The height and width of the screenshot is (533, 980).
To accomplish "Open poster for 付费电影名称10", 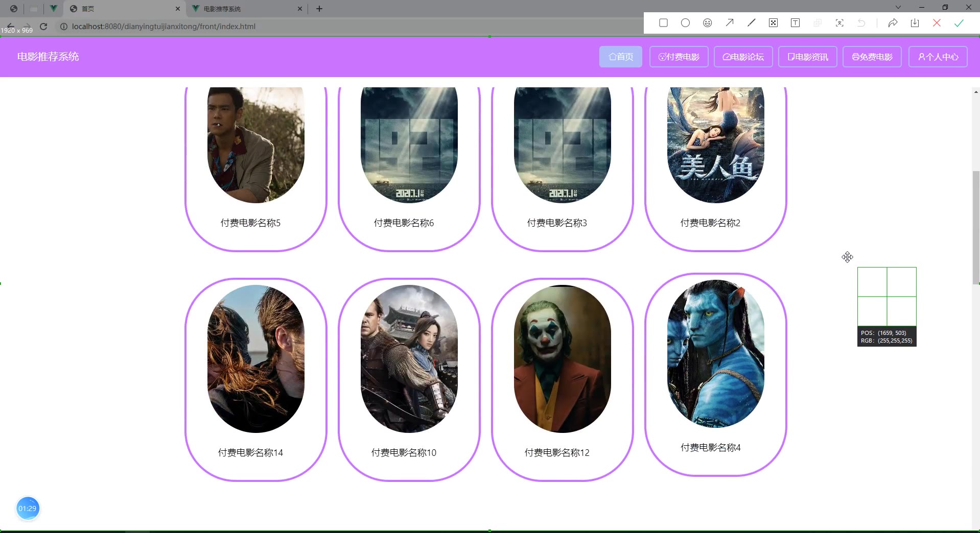I will pos(409,359).
